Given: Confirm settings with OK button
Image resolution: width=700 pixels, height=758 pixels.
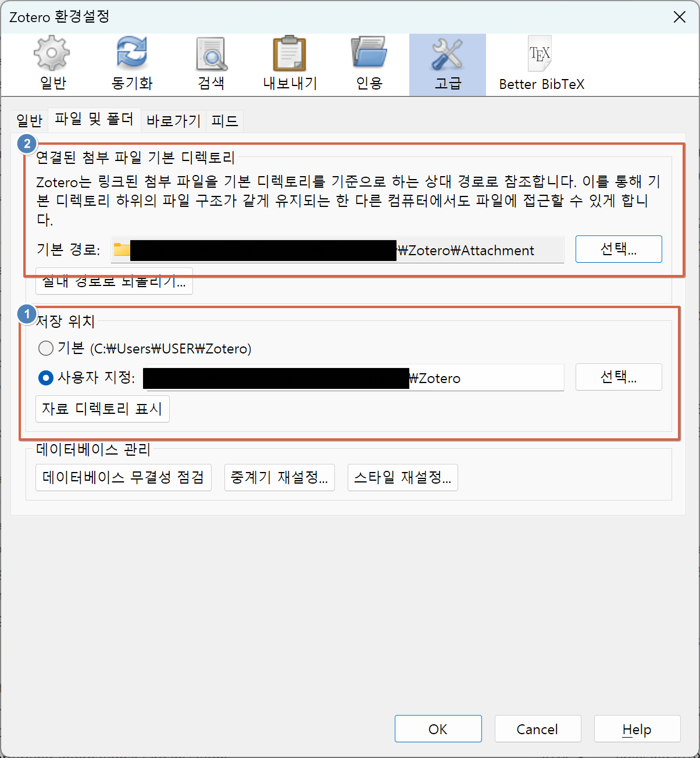Looking at the screenshot, I should (x=438, y=729).
